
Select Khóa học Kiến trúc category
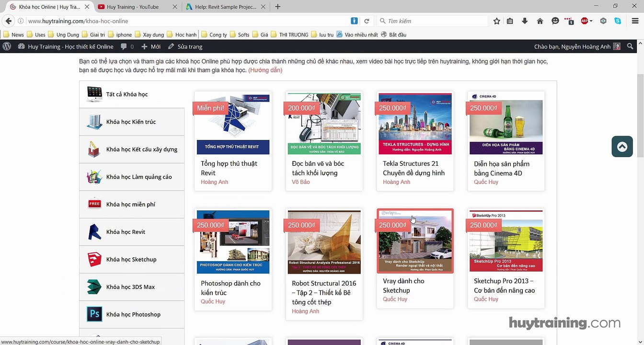pyautogui.click(x=132, y=122)
